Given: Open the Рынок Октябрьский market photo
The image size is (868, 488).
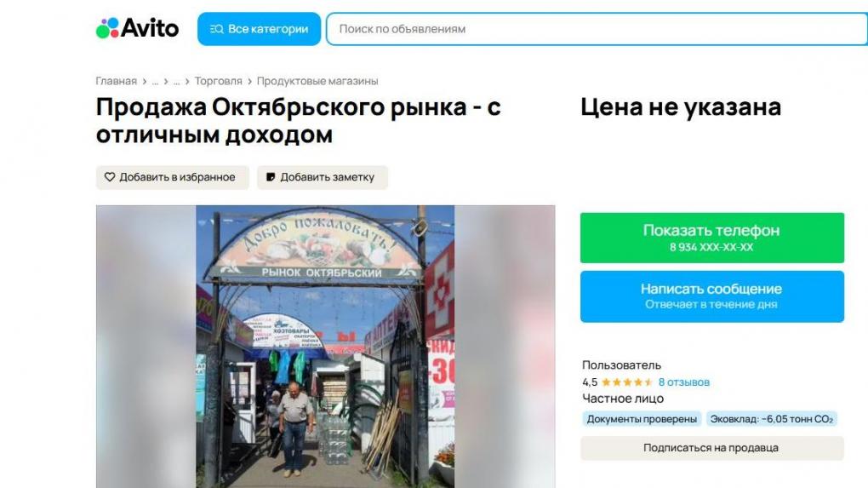Looking at the screenshot, I should [325, 347].
